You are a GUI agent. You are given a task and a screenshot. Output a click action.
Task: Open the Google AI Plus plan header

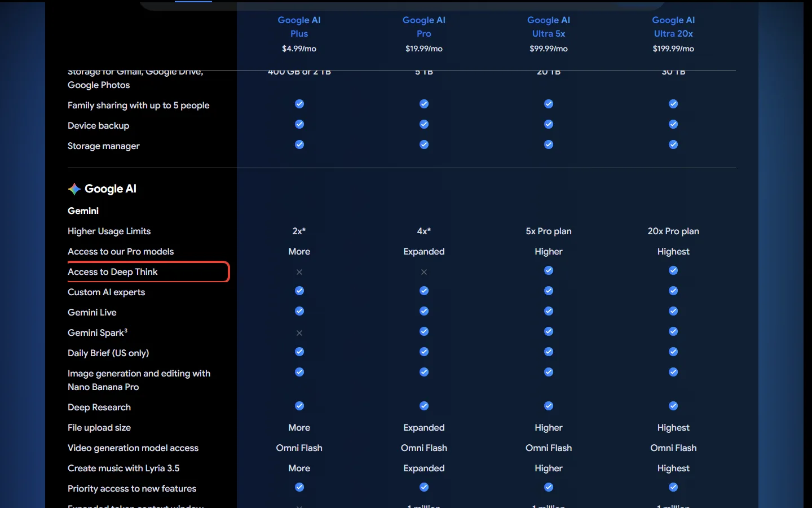click(x=299, y=27)
